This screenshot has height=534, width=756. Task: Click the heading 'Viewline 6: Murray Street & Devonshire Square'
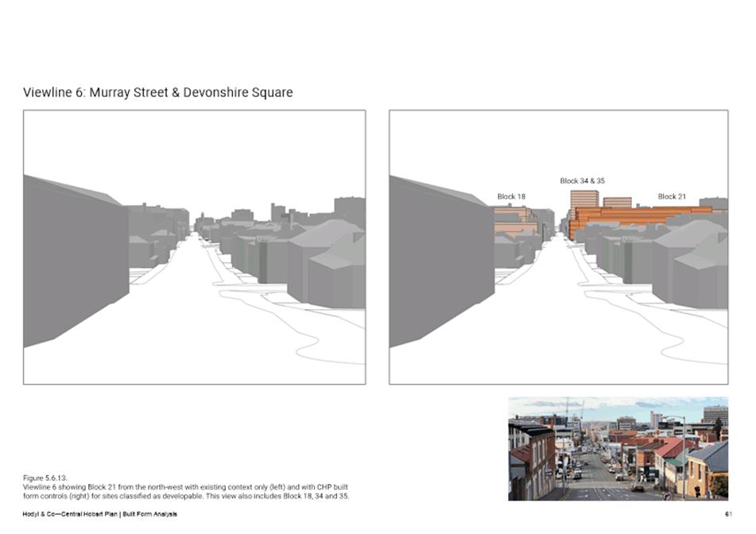pyautogui.click(x=157, y=92)
